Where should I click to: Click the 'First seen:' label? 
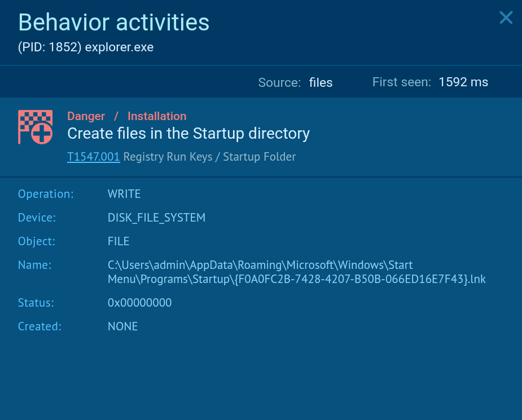coord(401,82)
